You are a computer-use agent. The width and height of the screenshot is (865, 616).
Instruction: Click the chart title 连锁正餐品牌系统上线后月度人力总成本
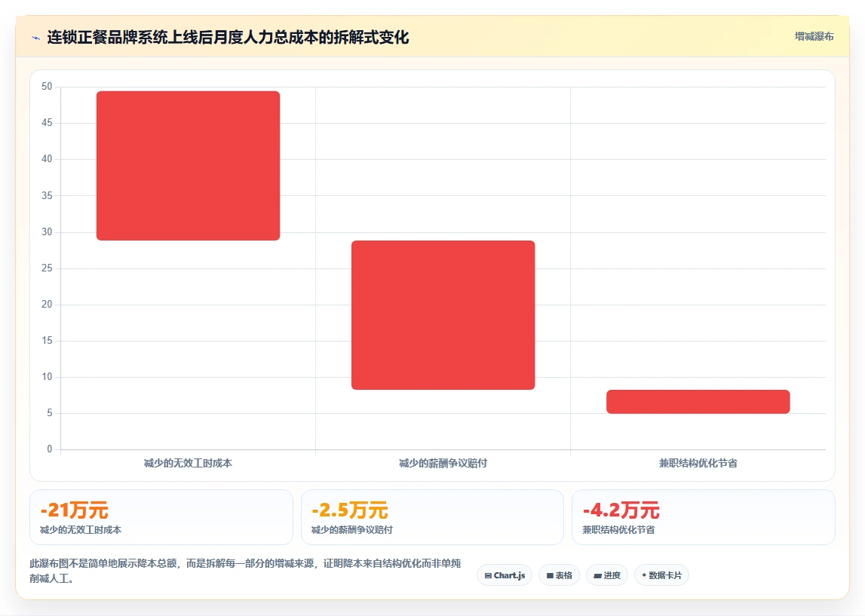(228, 38)
